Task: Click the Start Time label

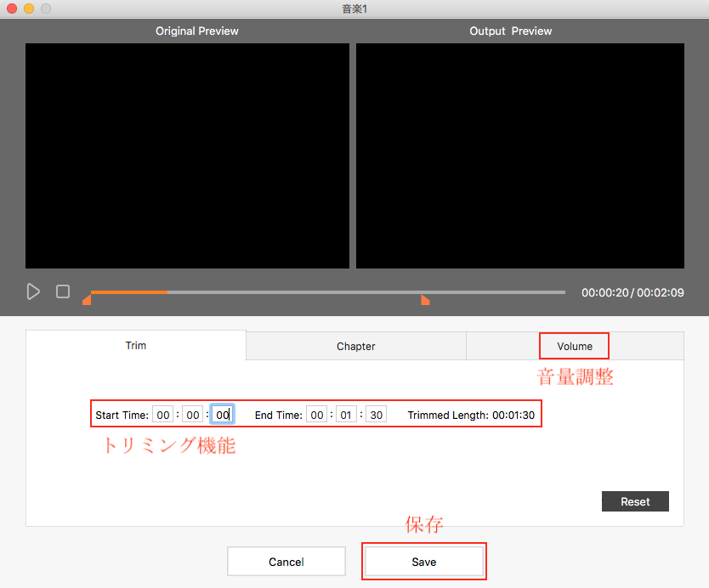Action: (122, 416)
